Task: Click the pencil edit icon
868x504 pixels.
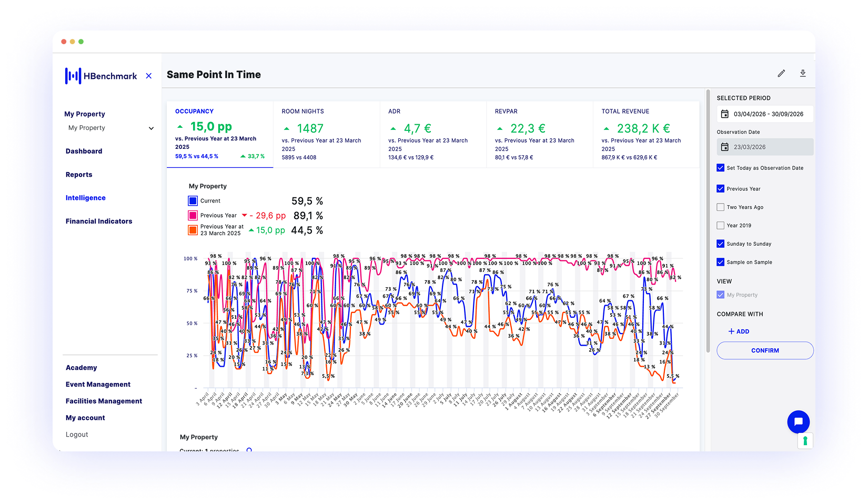Action: tap(781, 74)
